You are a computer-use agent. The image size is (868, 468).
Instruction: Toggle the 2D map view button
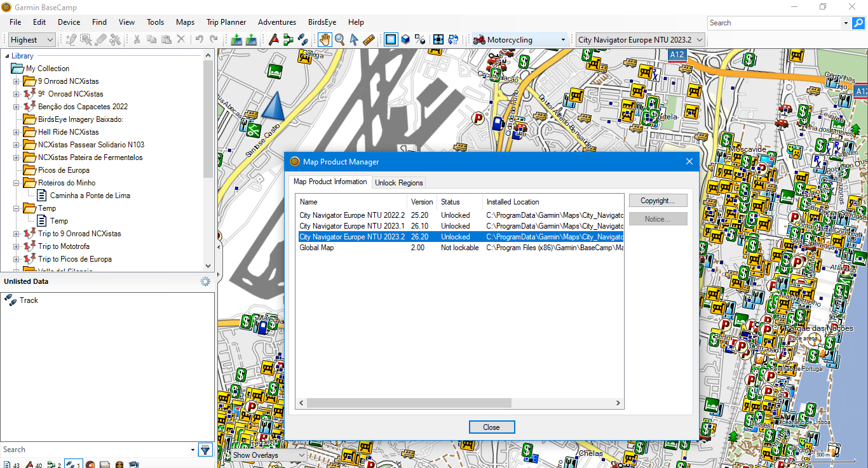tap(391, 39)
